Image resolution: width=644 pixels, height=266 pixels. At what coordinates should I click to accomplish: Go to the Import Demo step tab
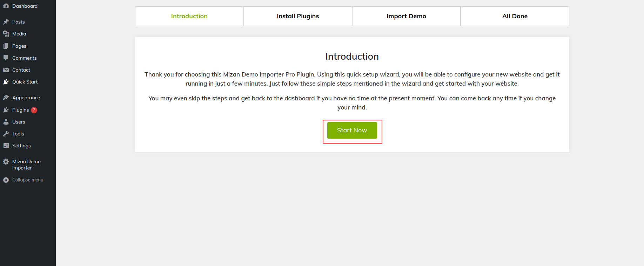coord(406,16)
